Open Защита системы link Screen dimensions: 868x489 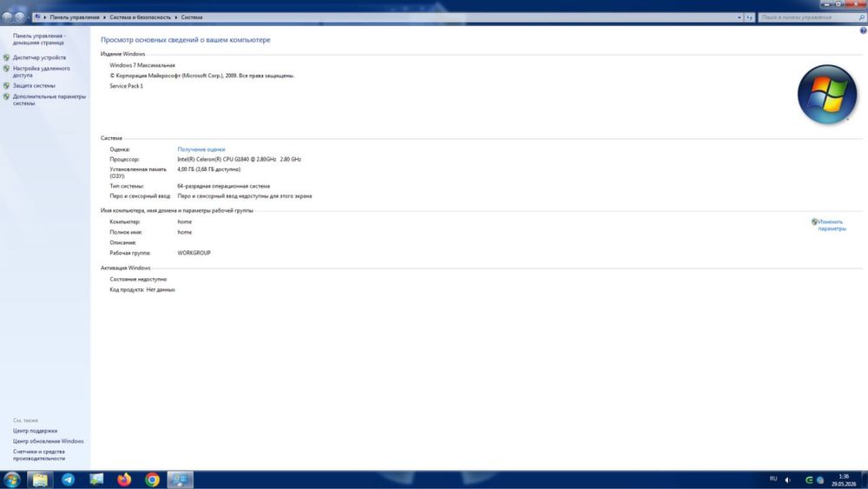click(34, 86)
